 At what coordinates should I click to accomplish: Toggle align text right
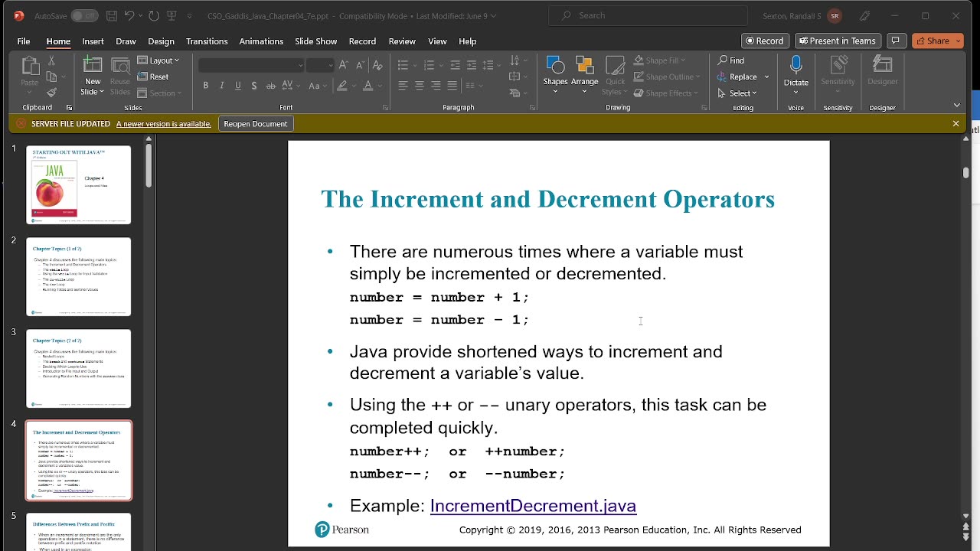pos(436,86)
